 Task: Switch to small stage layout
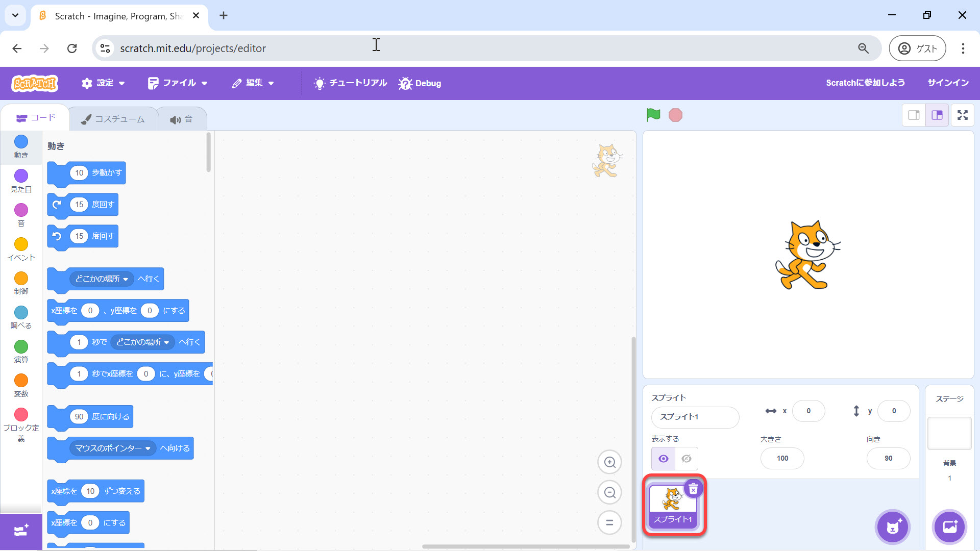(x=914, y=115)
